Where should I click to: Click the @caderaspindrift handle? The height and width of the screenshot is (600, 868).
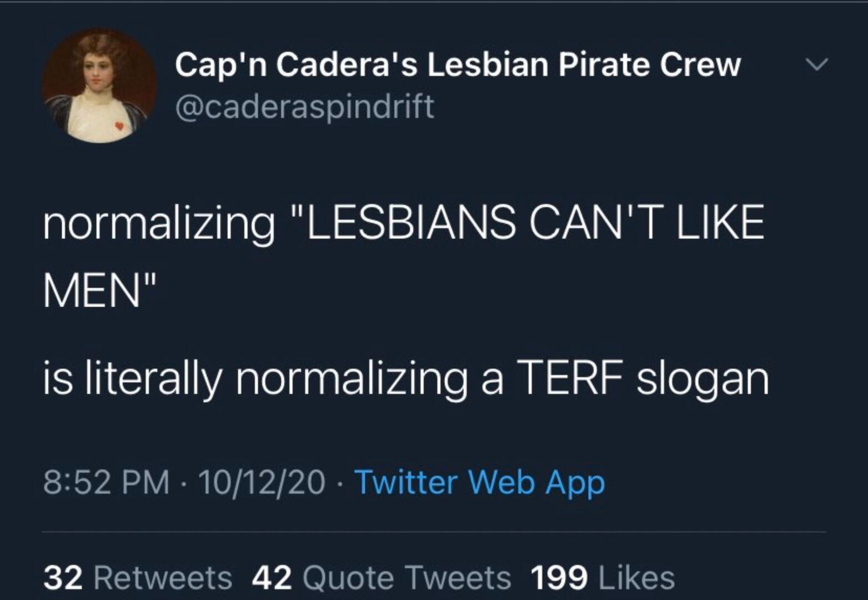coord(304,106)
